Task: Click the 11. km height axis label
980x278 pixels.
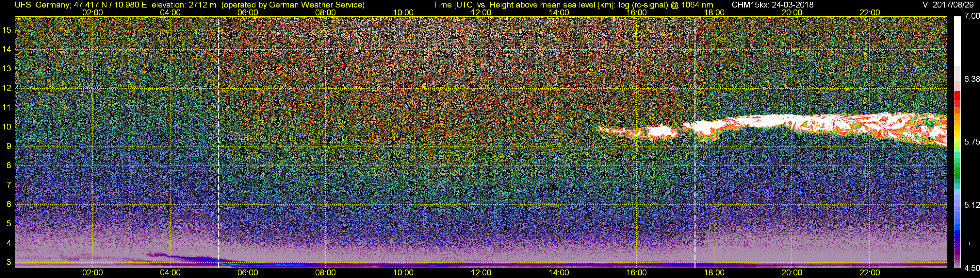Action: tap(8, 108)
